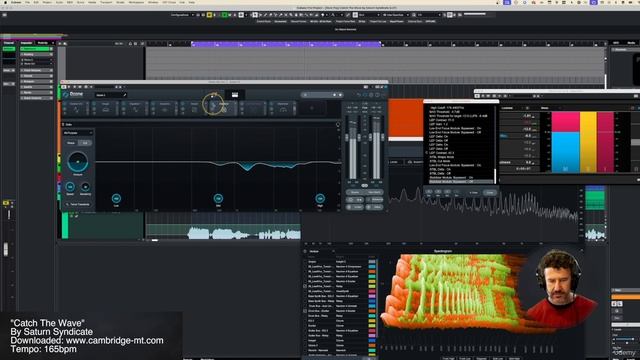Click the parameter list popup scrollbar
This screenshot has width=640, height=360.
(x=496, y=176)
